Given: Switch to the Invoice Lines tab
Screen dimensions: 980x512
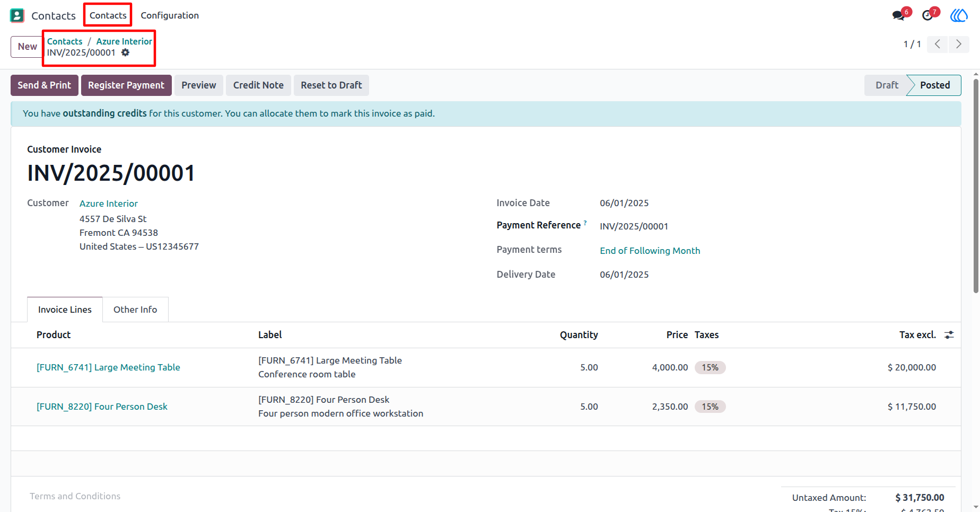Looking at the screenshot, I should point(65,310).
